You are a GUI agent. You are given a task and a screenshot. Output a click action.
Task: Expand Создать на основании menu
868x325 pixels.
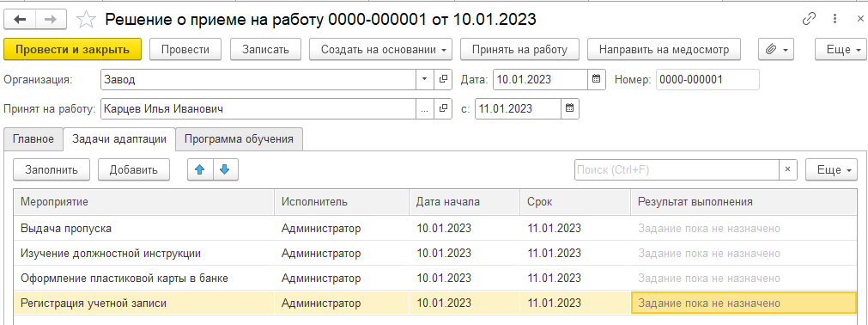380,49
